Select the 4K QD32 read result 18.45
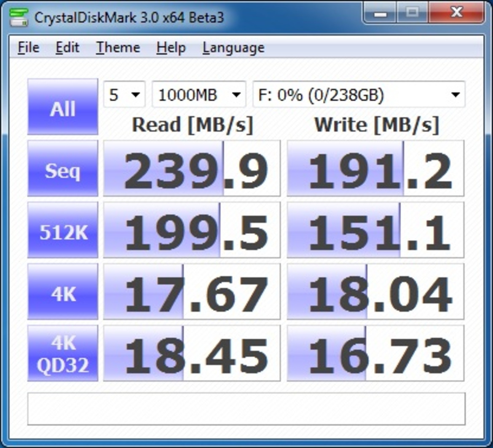Screen dimensions: 493x448 coord(192,353)
